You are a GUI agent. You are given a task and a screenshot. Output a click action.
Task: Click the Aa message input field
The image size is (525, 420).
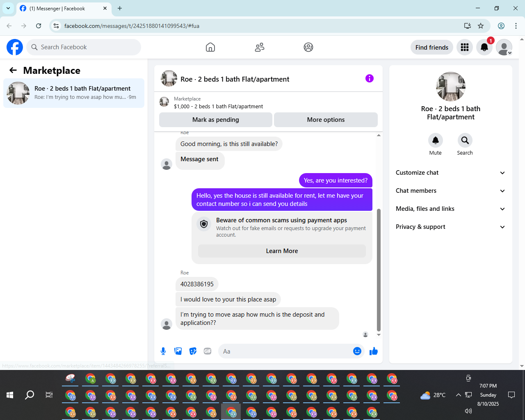coord(286,351)
